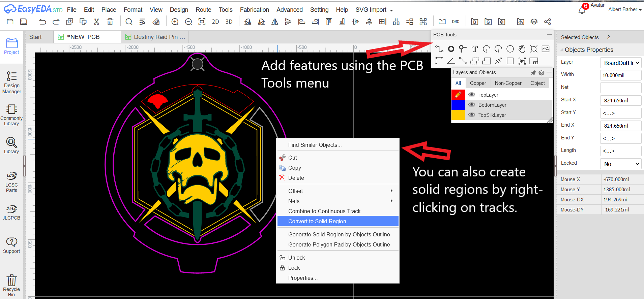
Task: Select the Rectangle tool in PCB Tools
Action: pyautogui.click(x=510, y=61)
